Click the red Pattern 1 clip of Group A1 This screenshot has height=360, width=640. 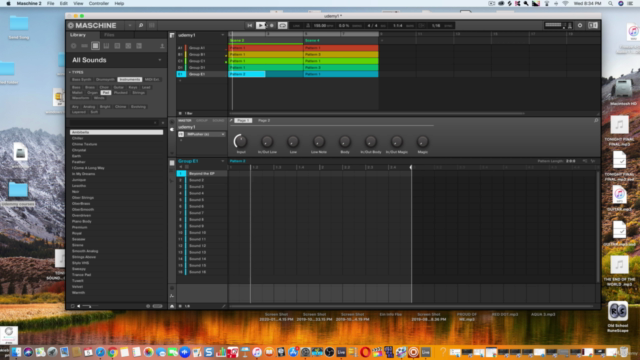point(265,48)
